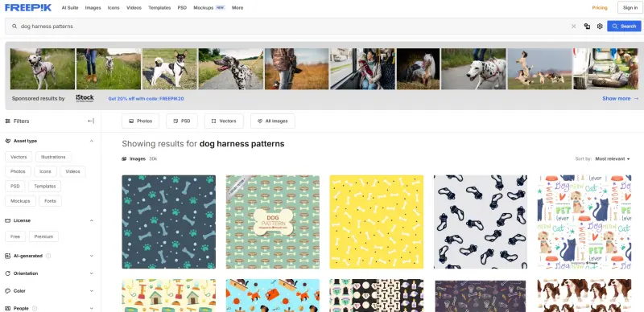Toggle the Premium license filter chip

[44, 236]
